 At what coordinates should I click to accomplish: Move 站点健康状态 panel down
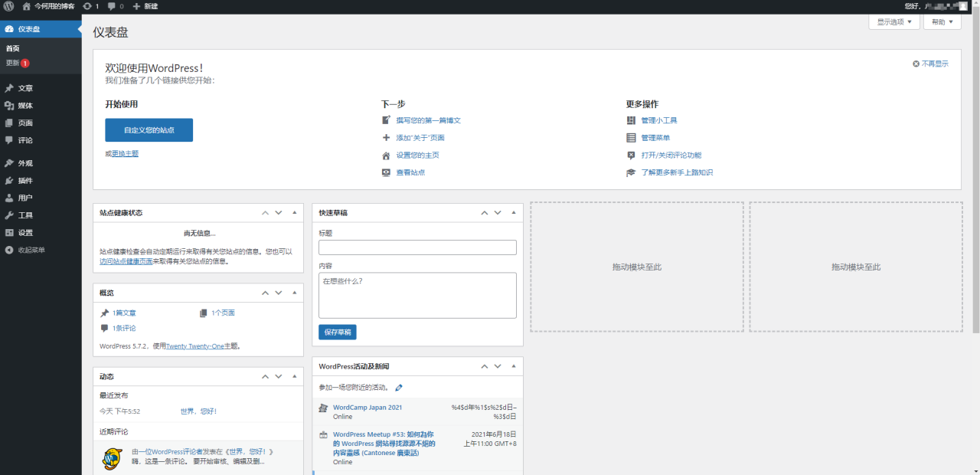[x=279, y=212]
